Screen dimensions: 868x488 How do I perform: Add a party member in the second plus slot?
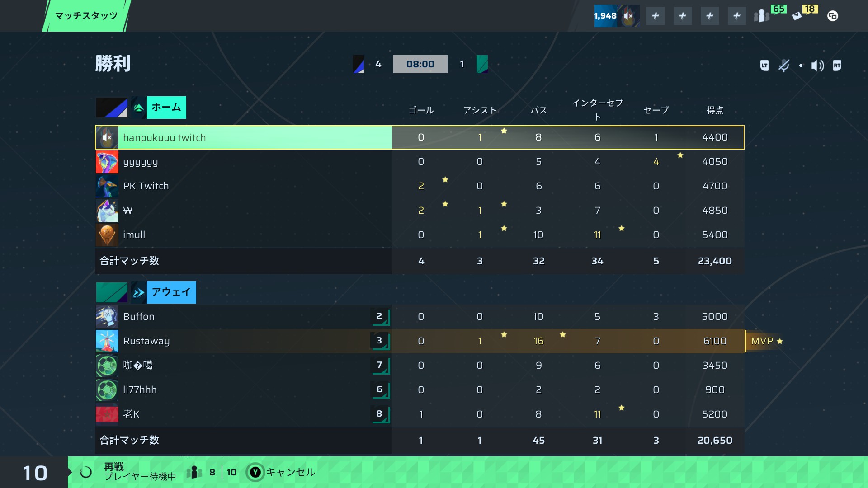(683, 16)
